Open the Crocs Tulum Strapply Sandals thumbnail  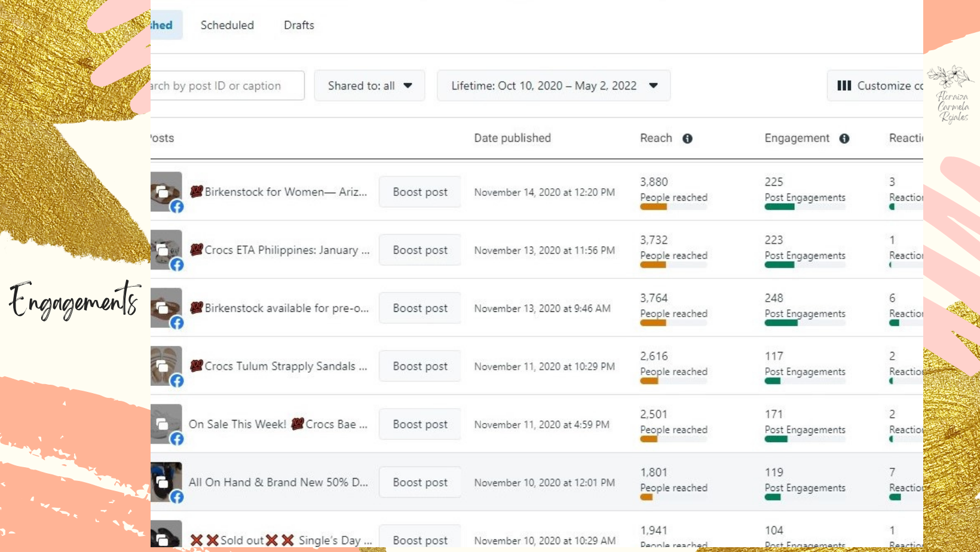coord(166,366)
